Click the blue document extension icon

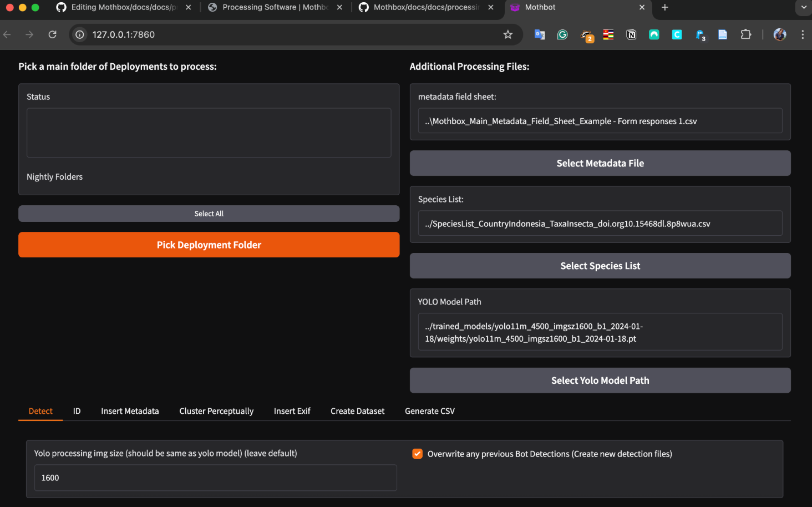click(723, 34)
